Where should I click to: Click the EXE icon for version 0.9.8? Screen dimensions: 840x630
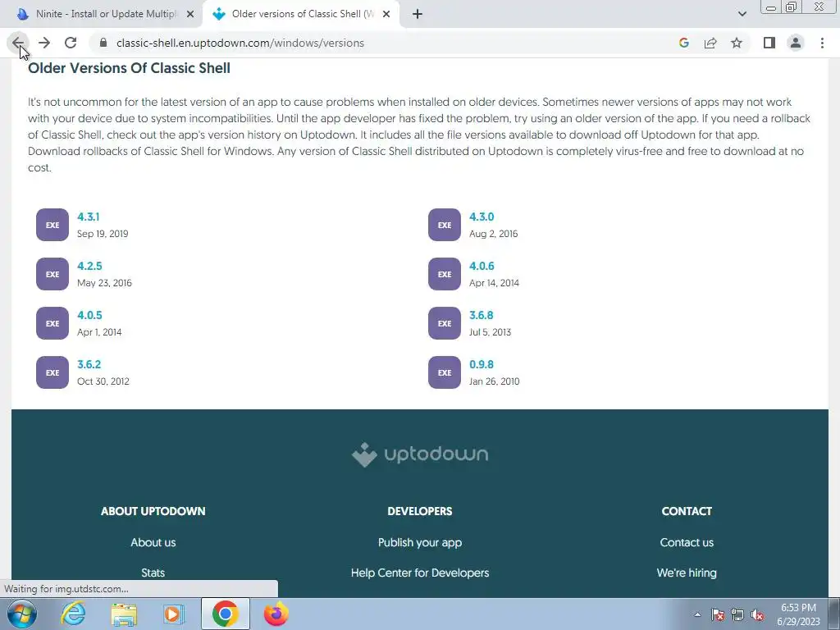coord(445,373)
